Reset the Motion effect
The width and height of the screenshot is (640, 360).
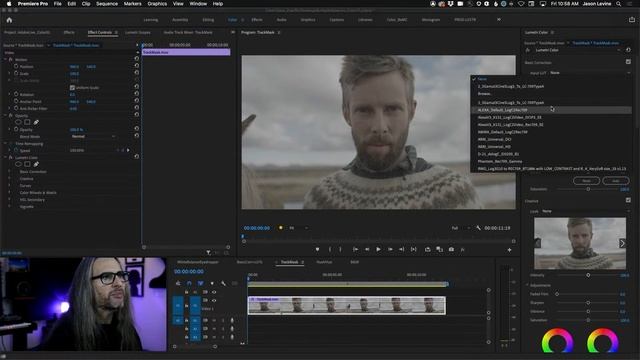coord(137,59)
